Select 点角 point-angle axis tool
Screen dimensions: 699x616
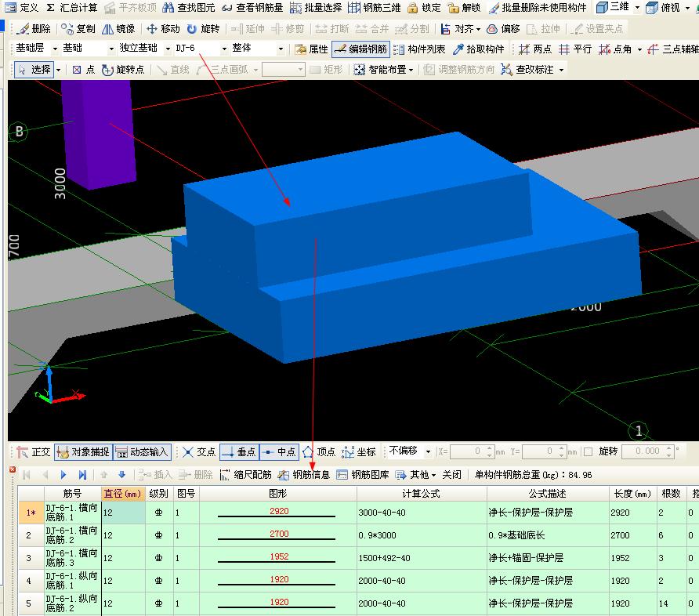click(x=616, y=49)
